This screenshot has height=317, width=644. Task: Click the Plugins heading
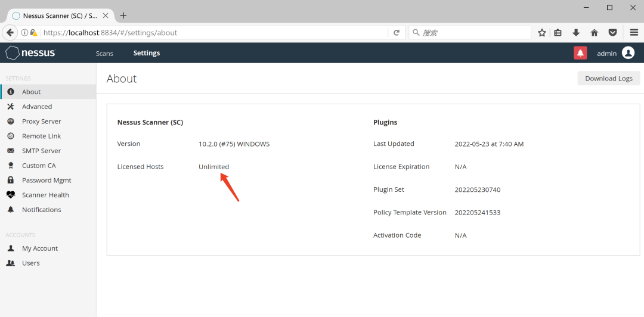[x=385, y=122]
